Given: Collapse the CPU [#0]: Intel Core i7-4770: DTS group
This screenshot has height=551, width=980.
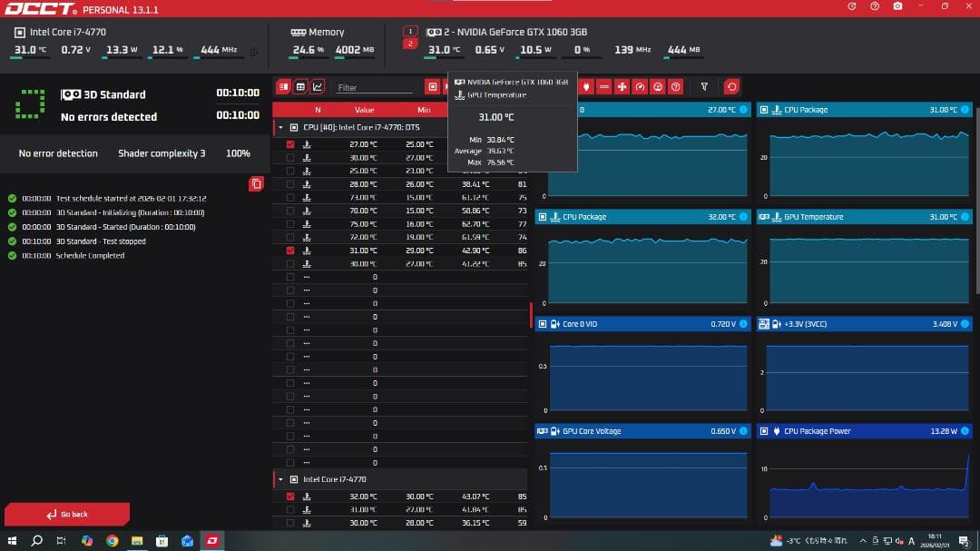Looking at the screenshot, I should [281, 128].
